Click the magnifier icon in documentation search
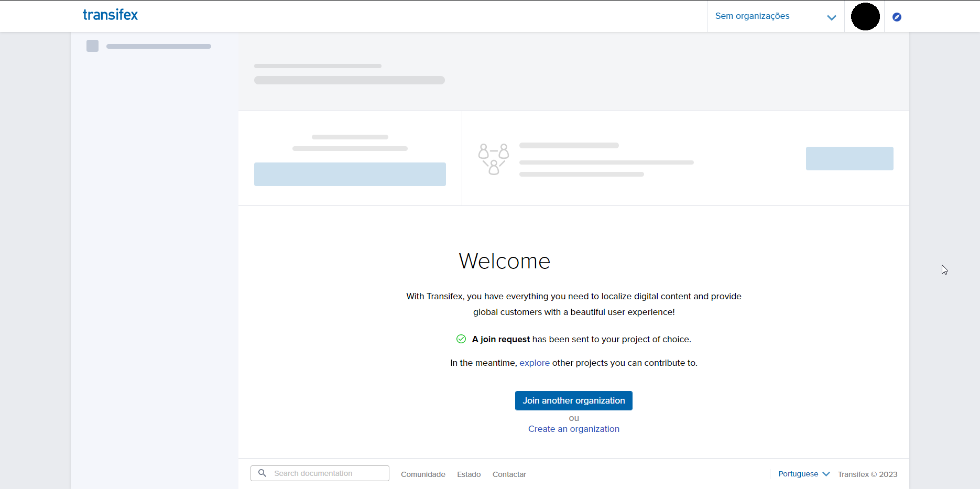The image size is (980, 489). (263, 473)
